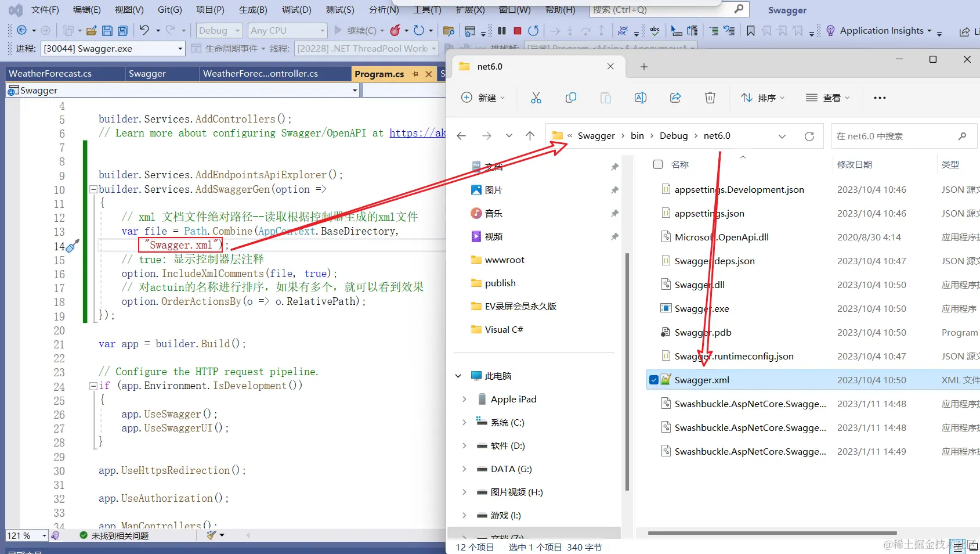Restart debugging with the circular arrow icon
Viewport: 980px width, 554px height.
533,31
